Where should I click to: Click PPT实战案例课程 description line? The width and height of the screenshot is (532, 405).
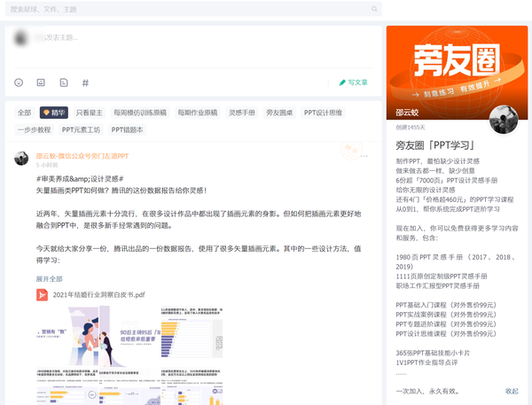(x=446, y=315)
